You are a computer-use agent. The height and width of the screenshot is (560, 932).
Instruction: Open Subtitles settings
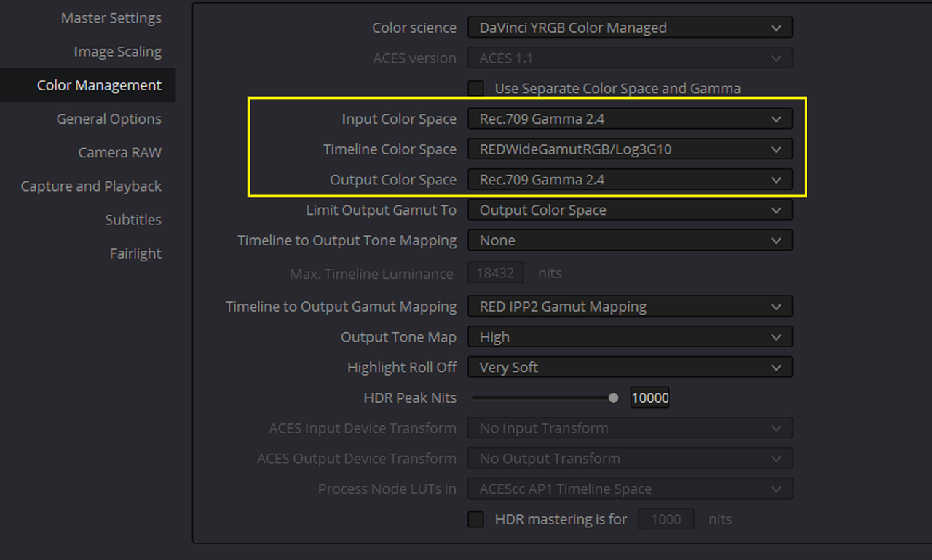(133, 219)
